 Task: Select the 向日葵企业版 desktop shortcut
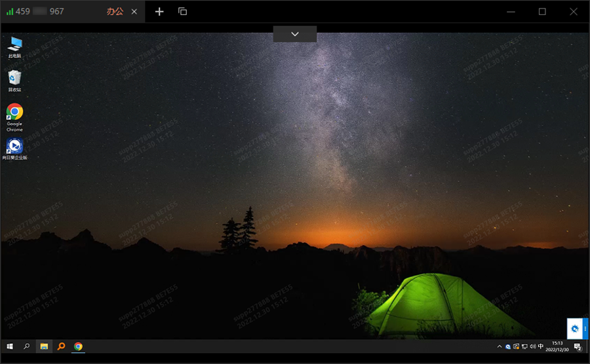click(14, 149)
